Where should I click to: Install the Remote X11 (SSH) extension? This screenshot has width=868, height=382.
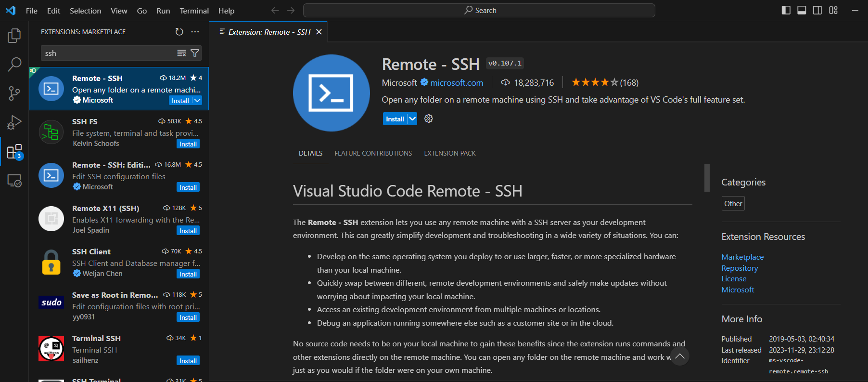[x=188, y=230]
